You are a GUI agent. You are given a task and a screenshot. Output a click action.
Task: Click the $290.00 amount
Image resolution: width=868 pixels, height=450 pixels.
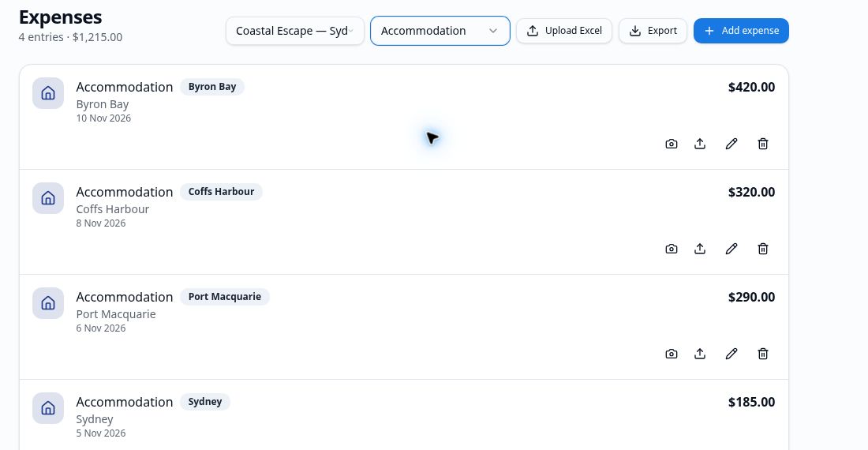click(751, 297)
